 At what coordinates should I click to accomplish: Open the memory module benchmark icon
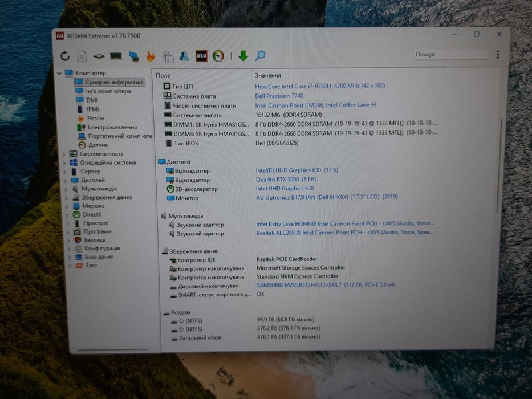click(116, 56)
